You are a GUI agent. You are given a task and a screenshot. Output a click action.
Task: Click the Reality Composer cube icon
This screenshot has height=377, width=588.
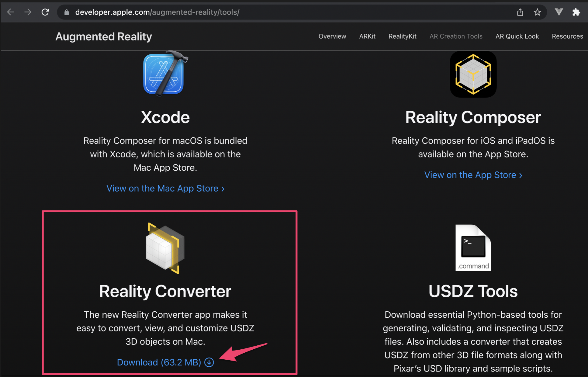pyautogui.click(x=473, y=74)
